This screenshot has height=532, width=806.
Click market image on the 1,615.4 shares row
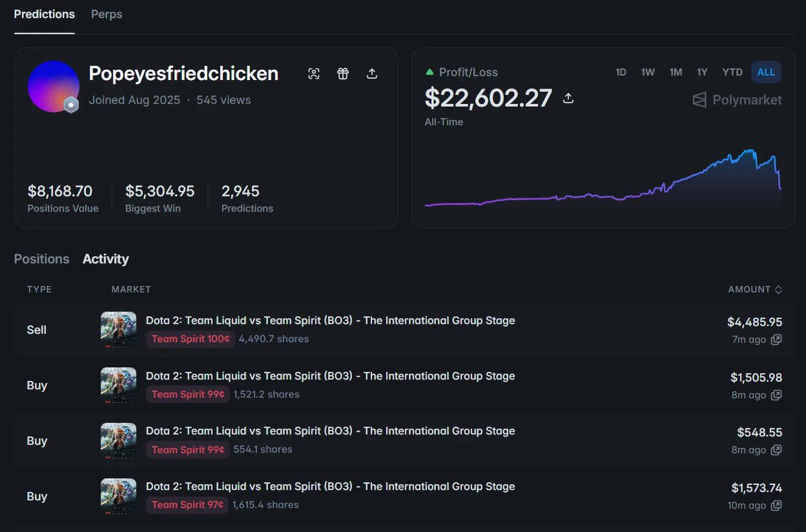point(118,496)
